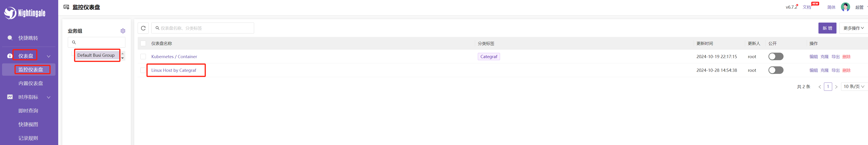Click the user avatar icon

[845, 7]
